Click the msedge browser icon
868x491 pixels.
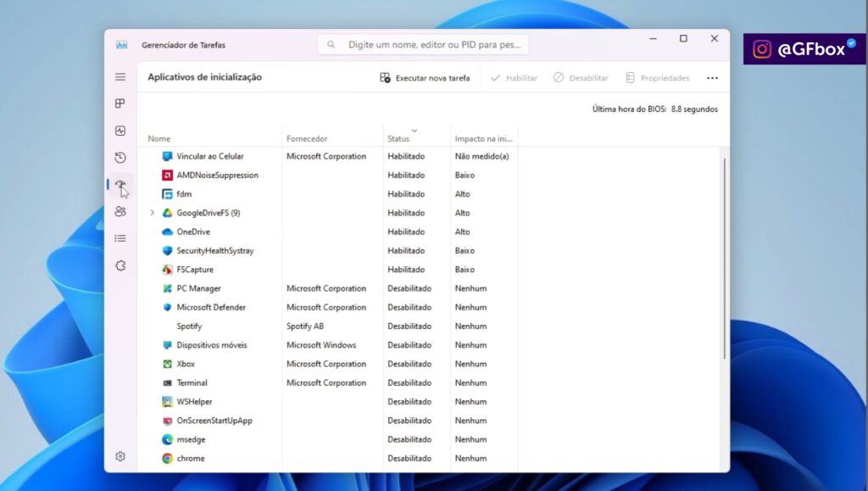[167, 439]
